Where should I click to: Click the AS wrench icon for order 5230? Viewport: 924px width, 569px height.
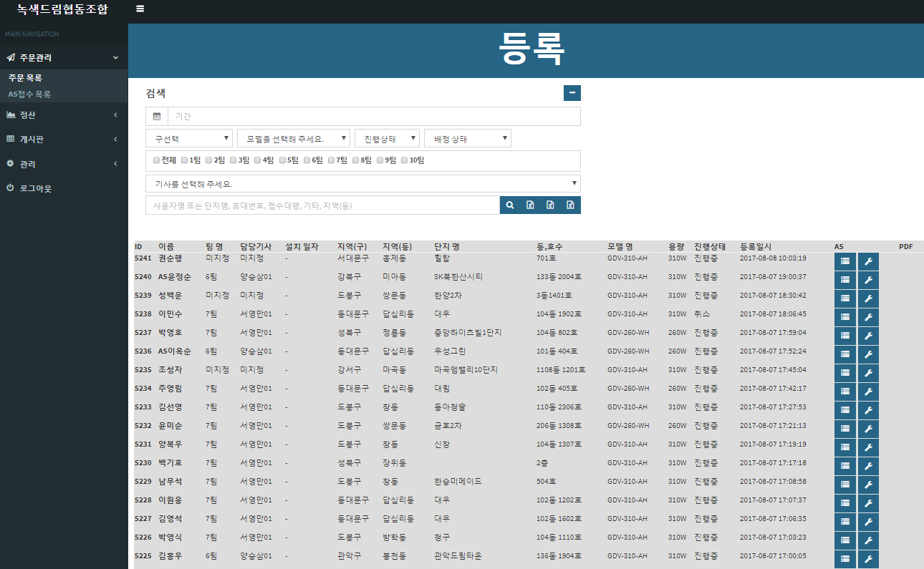point(868,466)
